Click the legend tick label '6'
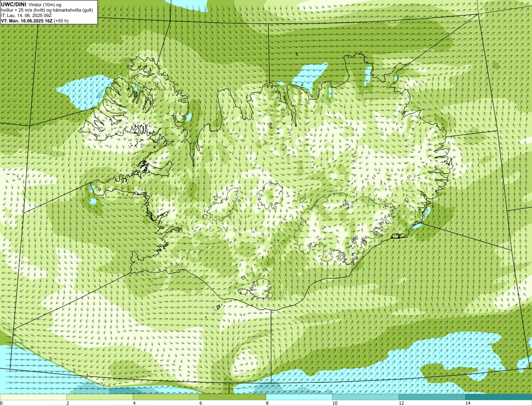The width and height of the screenshot is (532, 406). pos(200,403)
